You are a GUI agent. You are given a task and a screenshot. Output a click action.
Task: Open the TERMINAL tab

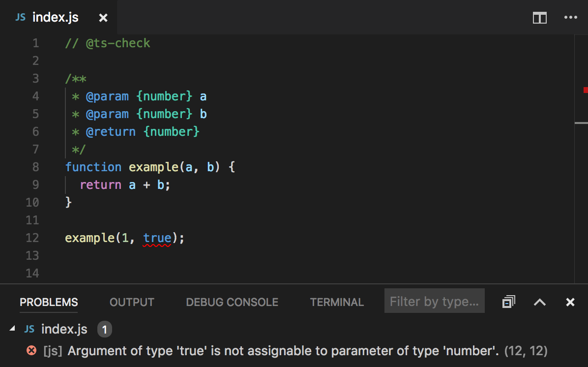337,302
